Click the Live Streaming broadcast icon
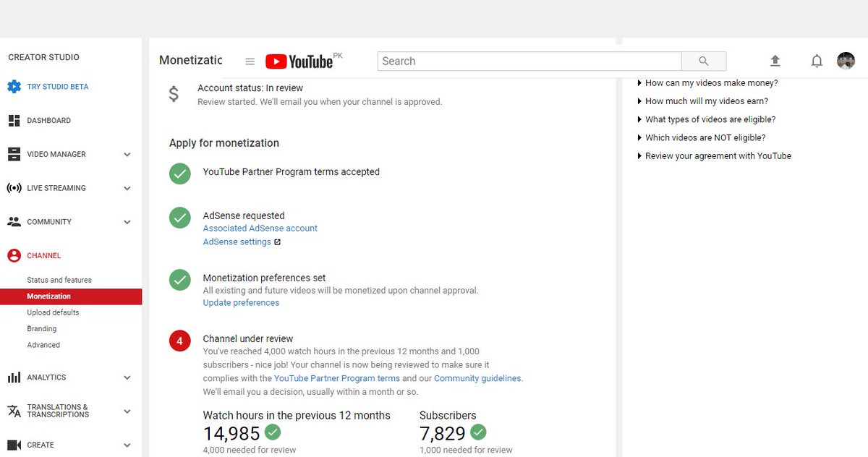 [x=14, y=188]
